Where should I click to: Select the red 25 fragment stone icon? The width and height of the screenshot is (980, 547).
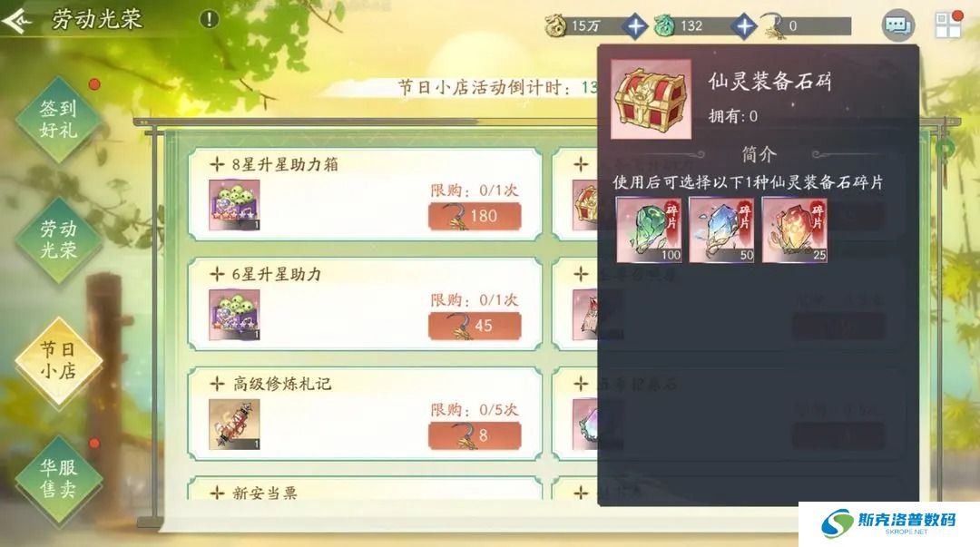coord(794,230)
